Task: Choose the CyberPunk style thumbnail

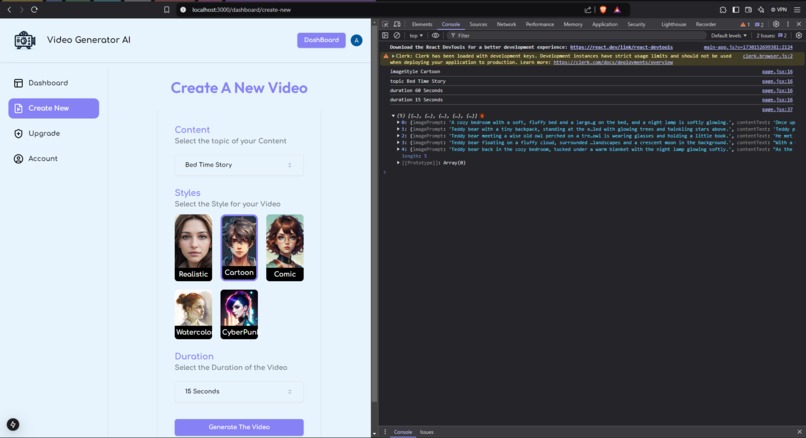Action: click(x=239, y=314)
